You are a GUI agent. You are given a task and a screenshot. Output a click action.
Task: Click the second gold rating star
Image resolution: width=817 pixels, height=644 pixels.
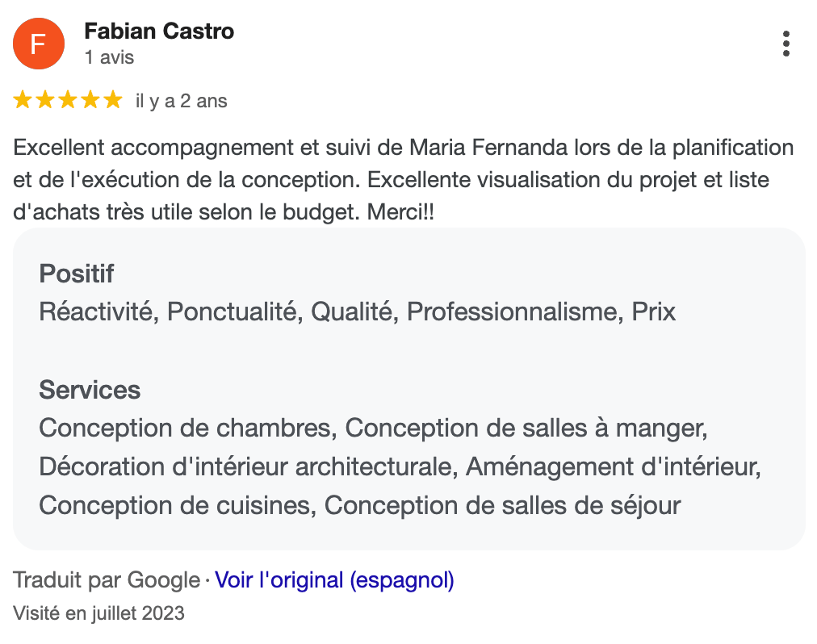click(45, 101)
